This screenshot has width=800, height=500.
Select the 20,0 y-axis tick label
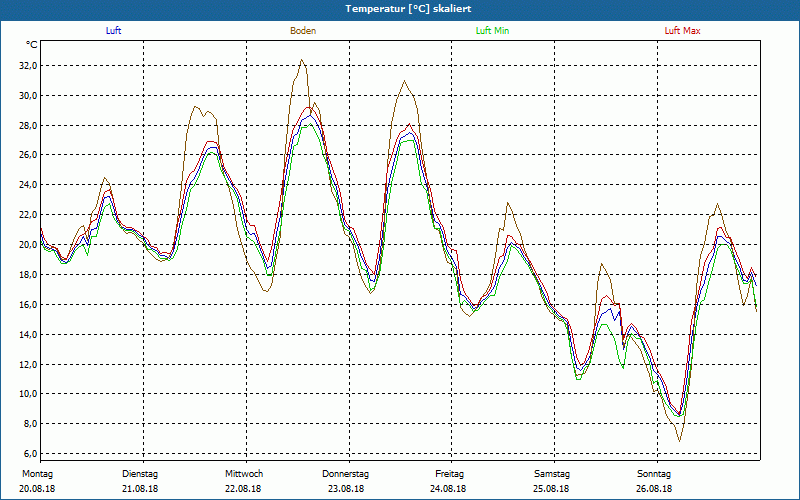pos(28,245)
